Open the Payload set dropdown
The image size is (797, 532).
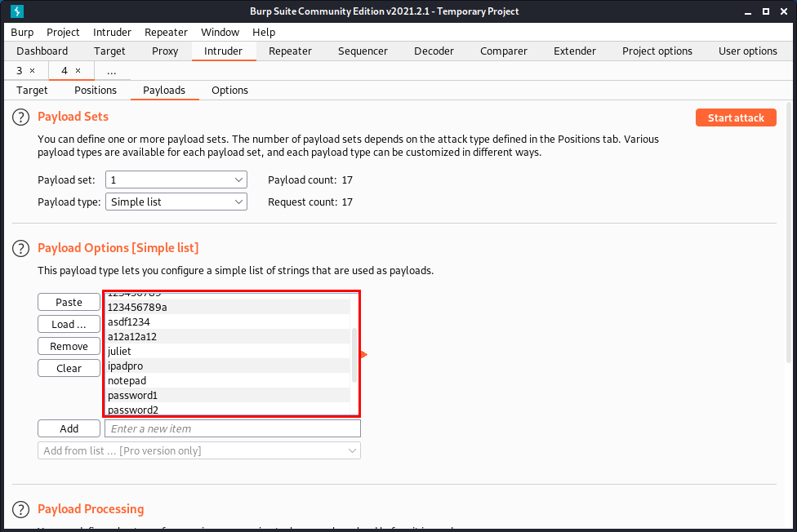point(176,180)
